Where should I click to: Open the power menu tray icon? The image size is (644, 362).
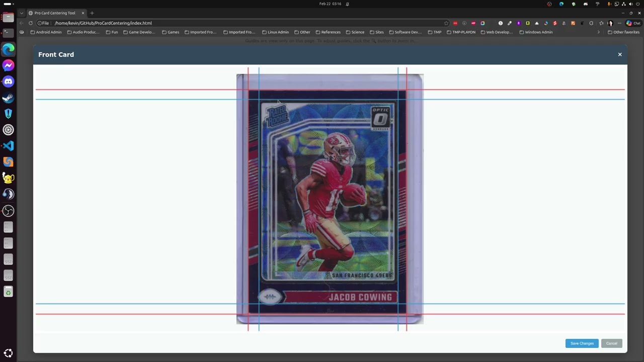click(637, 4)
